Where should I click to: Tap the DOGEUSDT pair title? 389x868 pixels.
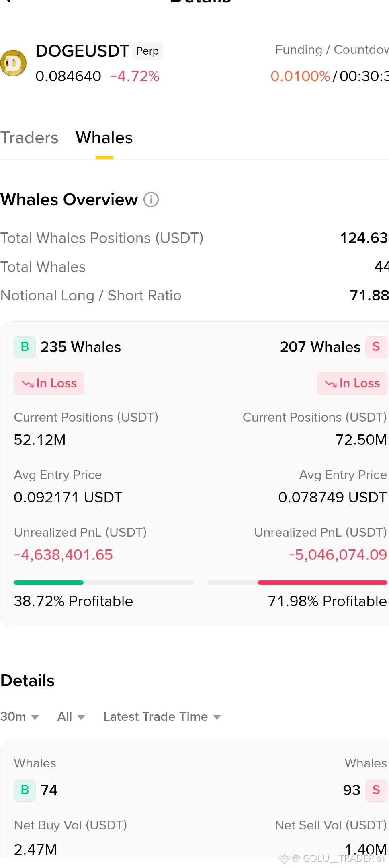(82, 51)
